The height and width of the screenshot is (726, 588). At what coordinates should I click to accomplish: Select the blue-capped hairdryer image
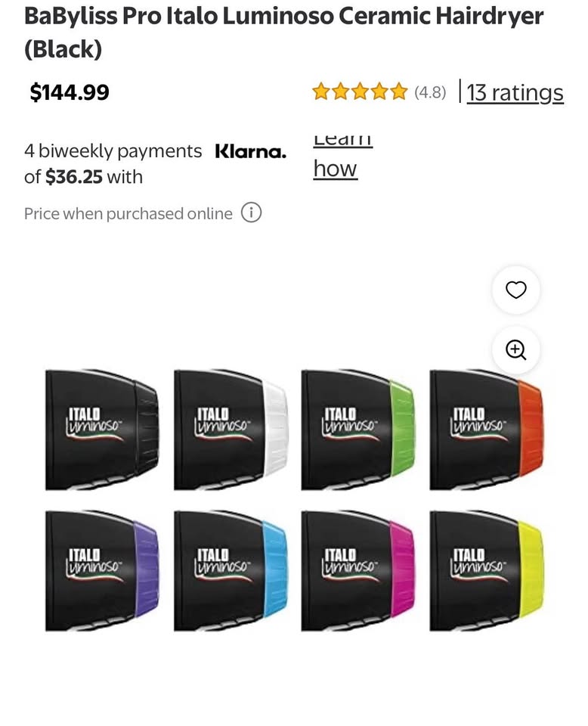pyautogui.click(x=231, y=570)
